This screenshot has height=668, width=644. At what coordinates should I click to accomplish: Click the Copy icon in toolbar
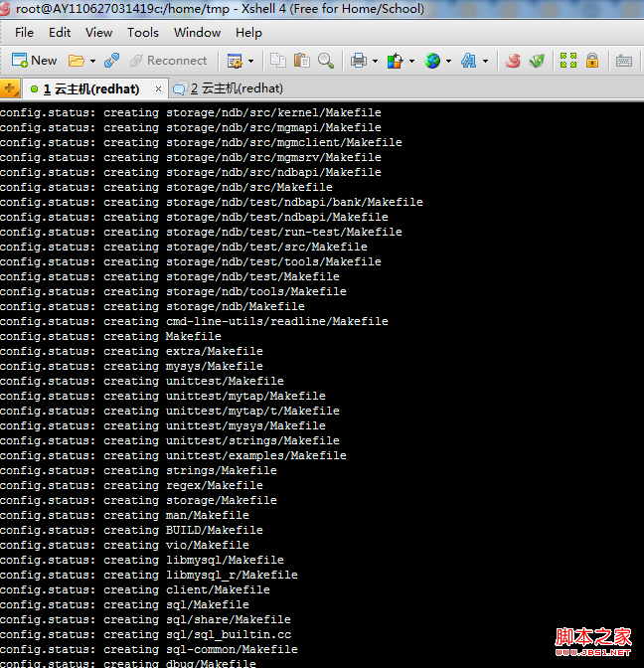pos(278,60)
